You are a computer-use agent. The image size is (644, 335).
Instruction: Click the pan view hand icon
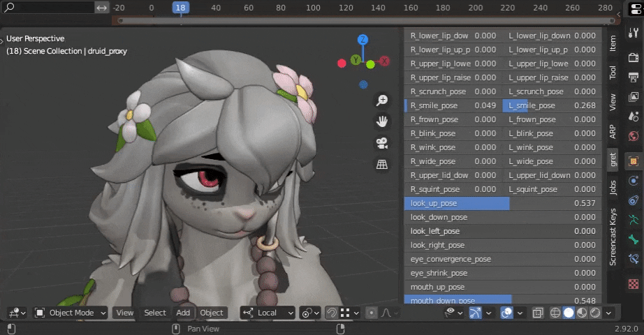(x=382, y=121)
